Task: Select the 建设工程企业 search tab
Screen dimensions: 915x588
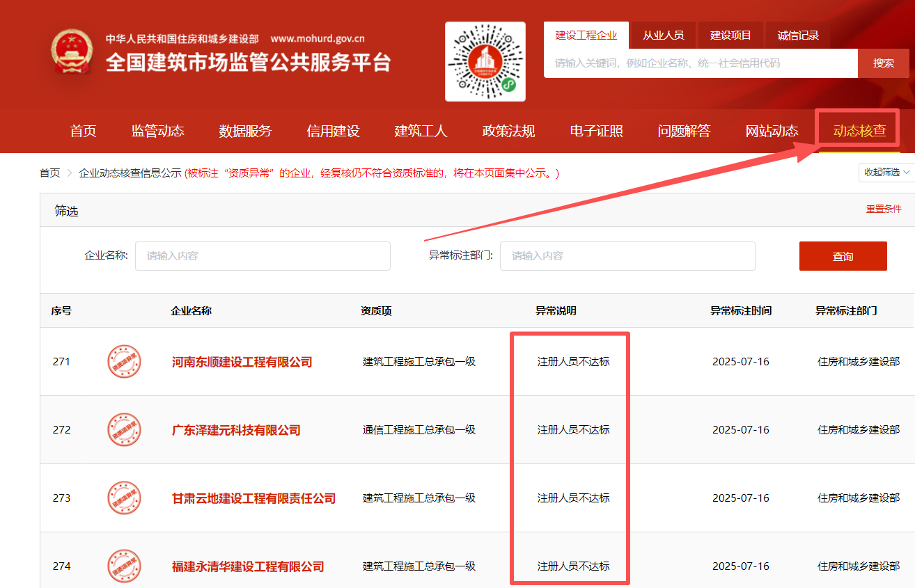Action: coord(586,35)
